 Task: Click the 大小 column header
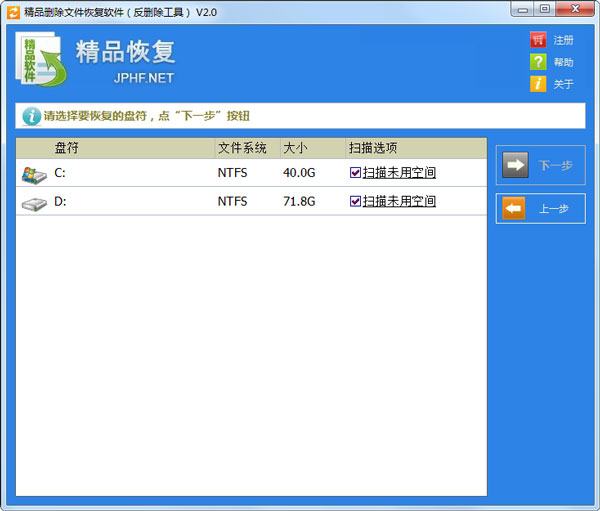[295, 148]
